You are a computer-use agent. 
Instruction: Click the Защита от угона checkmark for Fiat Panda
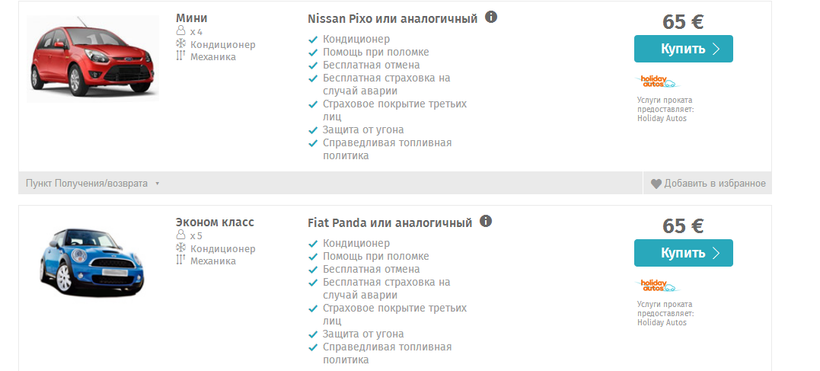pyautogui.click(x=313, y=334)
